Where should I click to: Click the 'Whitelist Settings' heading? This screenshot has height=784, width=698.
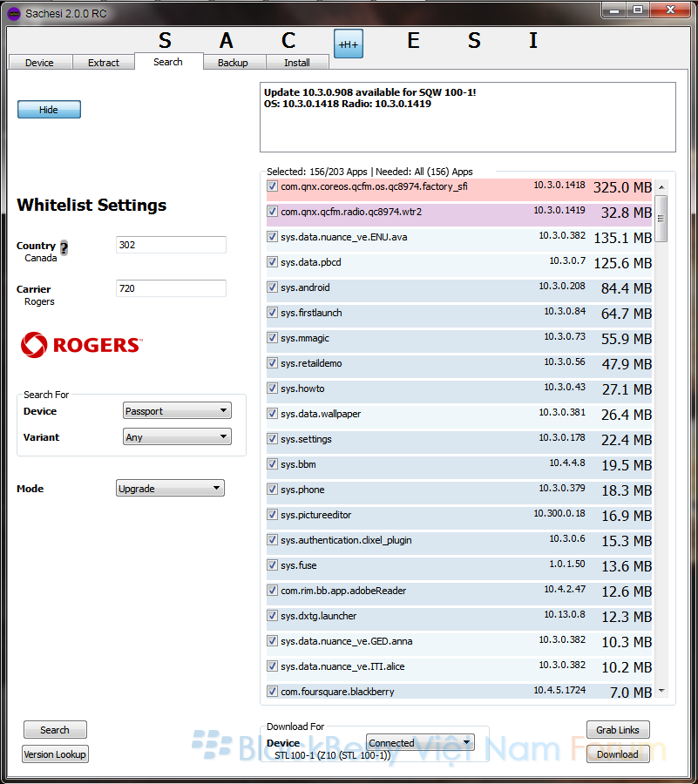(91, 205)
